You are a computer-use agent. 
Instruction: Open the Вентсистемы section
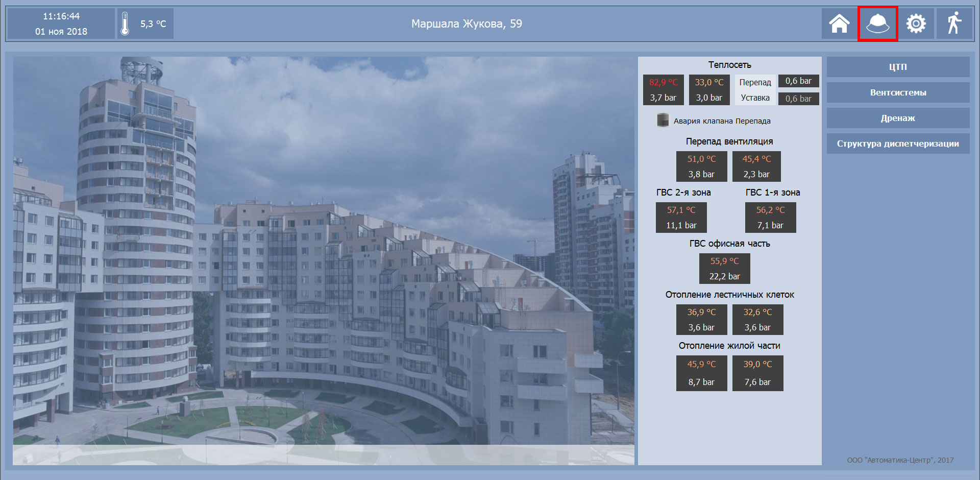pos(898,92)
